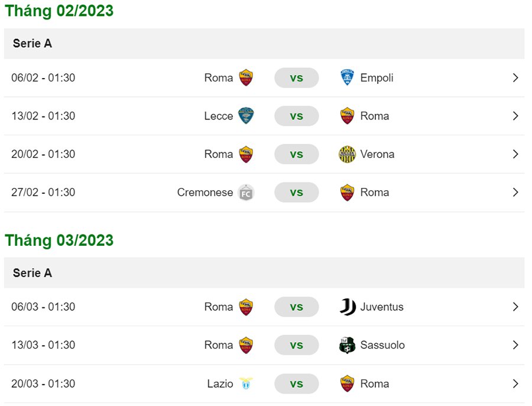Select the Hellas Verona club crest
This screenshot has width=532, height=406.
tap(347, 154)
